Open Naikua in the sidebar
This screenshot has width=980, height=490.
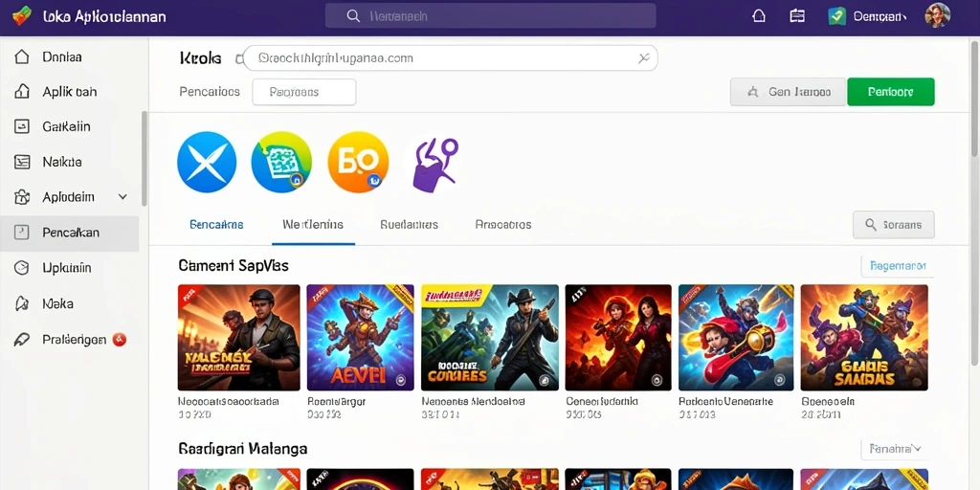tap(62, 162)
